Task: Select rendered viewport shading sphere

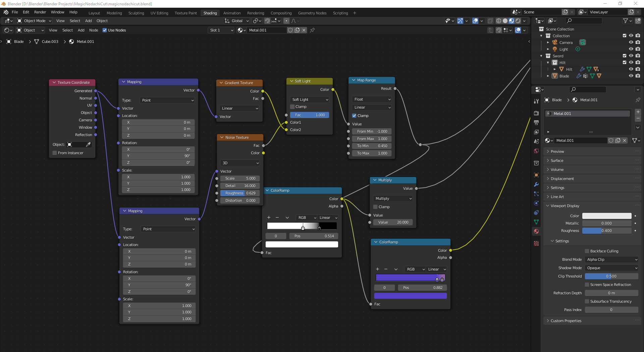Action: 518,21
